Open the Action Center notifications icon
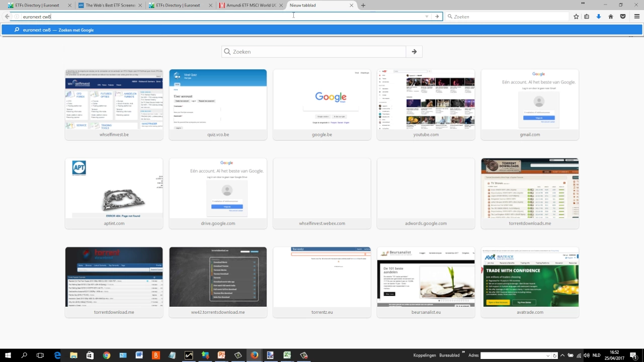Screen dimensions: 644x362 tap(633, 355)
